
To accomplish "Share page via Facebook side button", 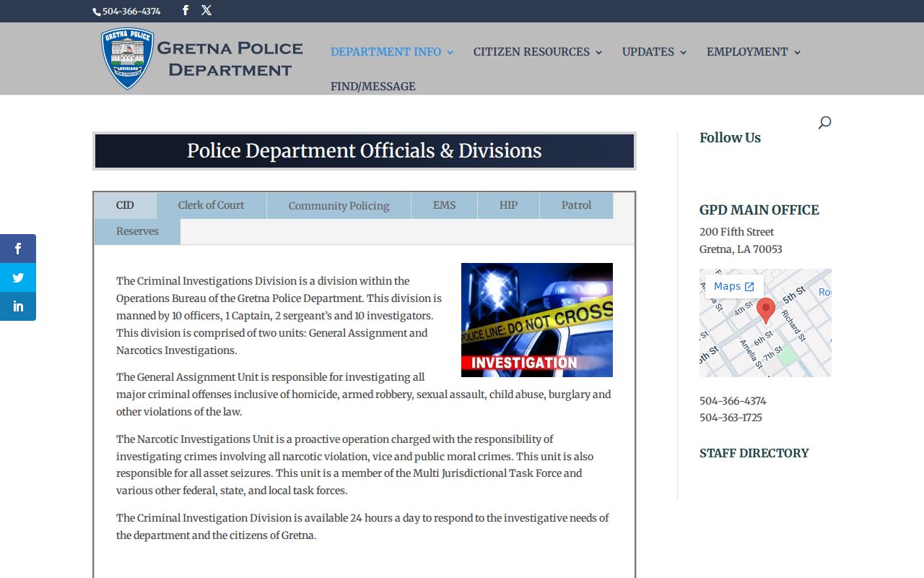I will coord(18,249).
